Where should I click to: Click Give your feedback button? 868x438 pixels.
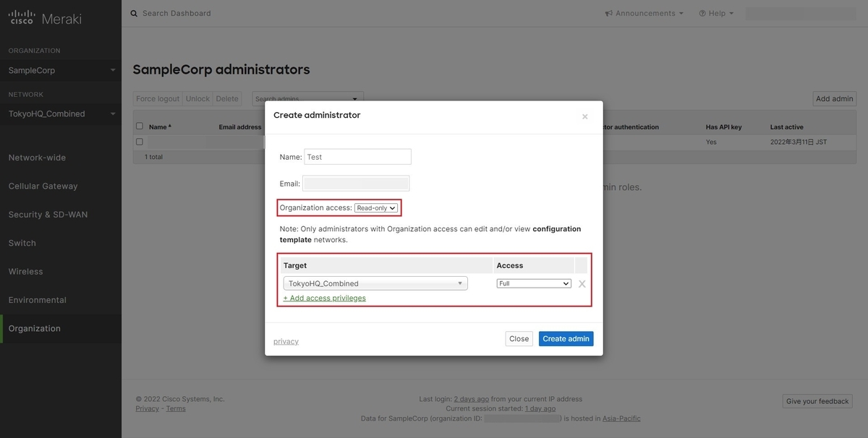click(x=818, y=401)
